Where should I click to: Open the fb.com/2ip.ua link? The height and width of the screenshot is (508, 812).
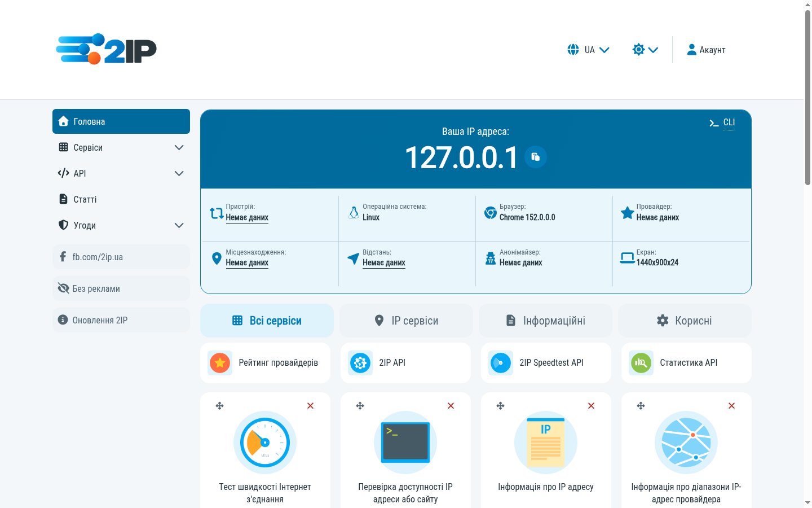click(x=121, y=257)
